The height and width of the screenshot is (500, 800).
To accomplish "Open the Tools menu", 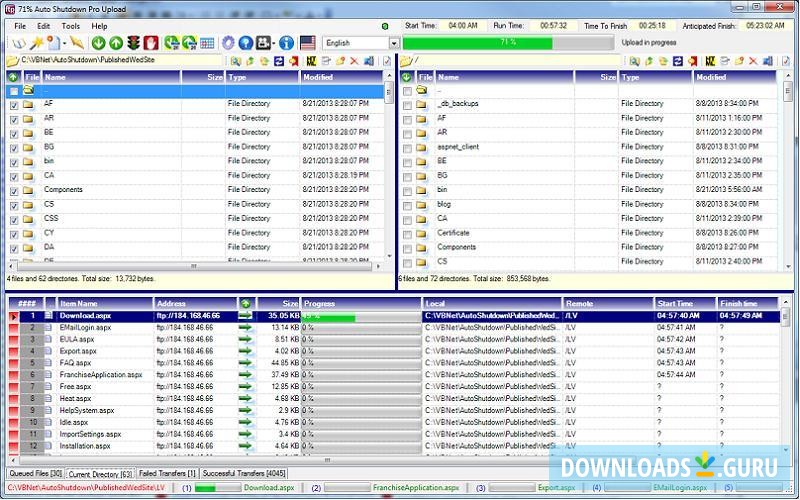I will (70, 26).
